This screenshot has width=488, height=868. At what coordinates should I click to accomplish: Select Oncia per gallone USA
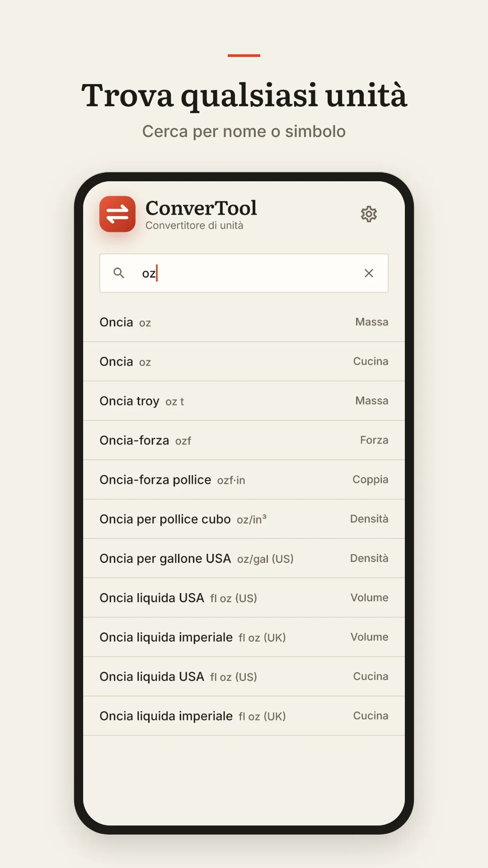pos(244,558)
